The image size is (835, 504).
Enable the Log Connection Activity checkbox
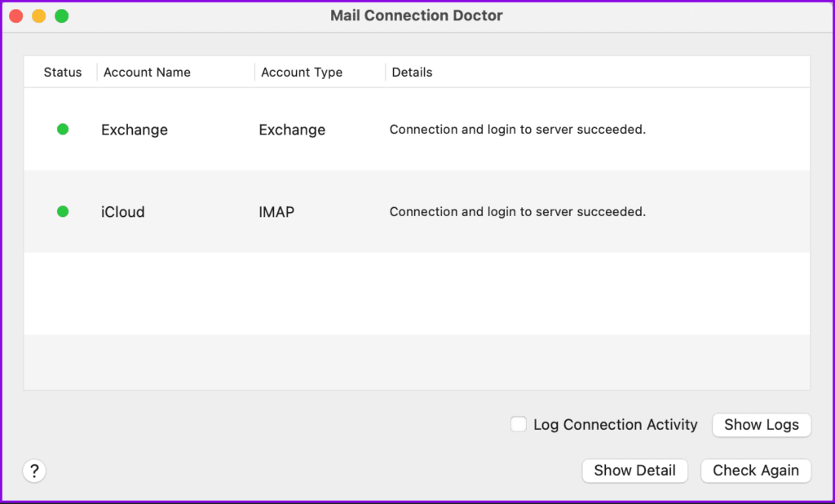(x=518, y=424)
